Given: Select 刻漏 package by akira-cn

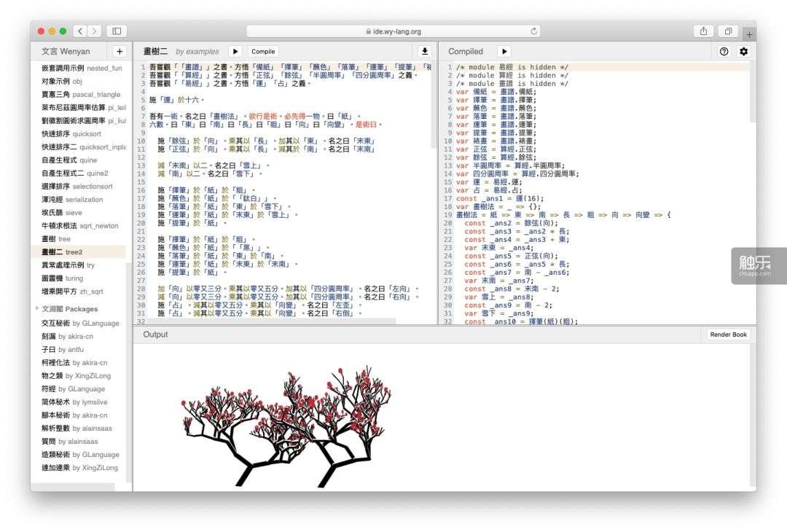Looking at the screenshot, I should (x=67, y=337).
